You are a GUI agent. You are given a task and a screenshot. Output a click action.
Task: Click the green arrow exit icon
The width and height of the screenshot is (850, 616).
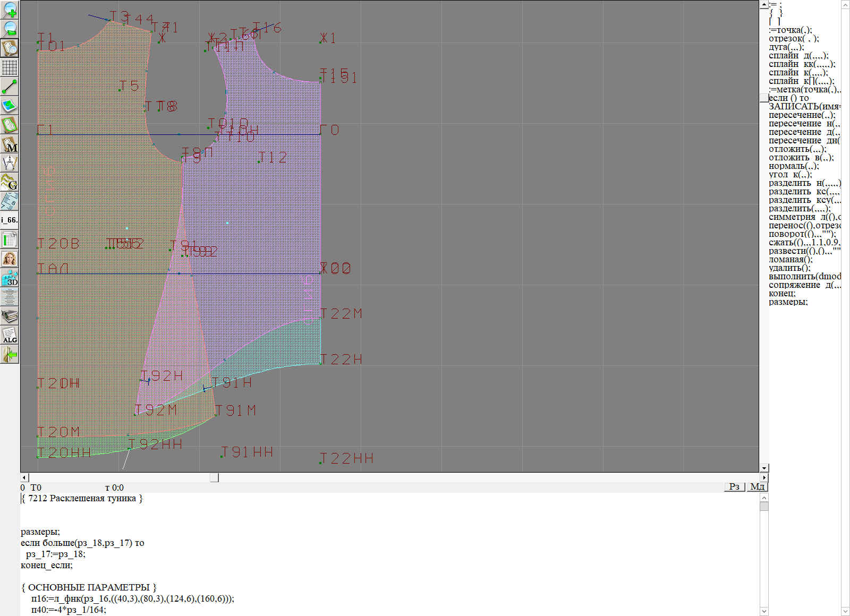click(x=10, y=354)
